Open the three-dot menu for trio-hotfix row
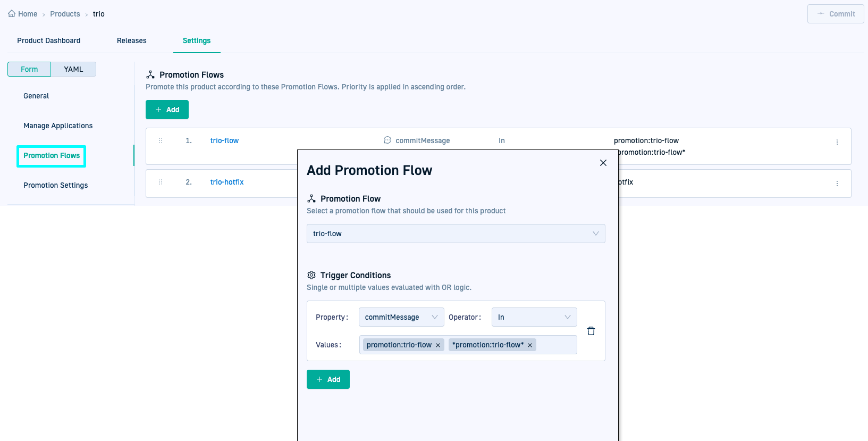 pos(837,184)
